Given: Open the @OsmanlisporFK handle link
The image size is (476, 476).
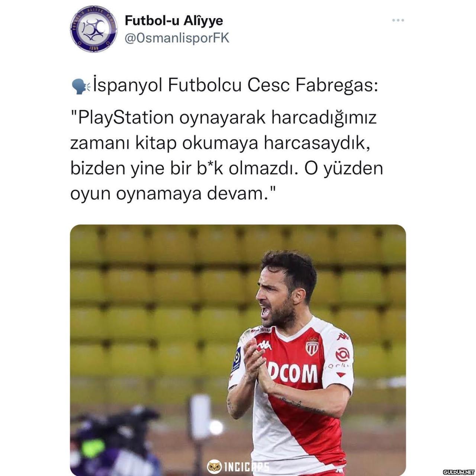Looking at the screenshot, I should 177,38.
